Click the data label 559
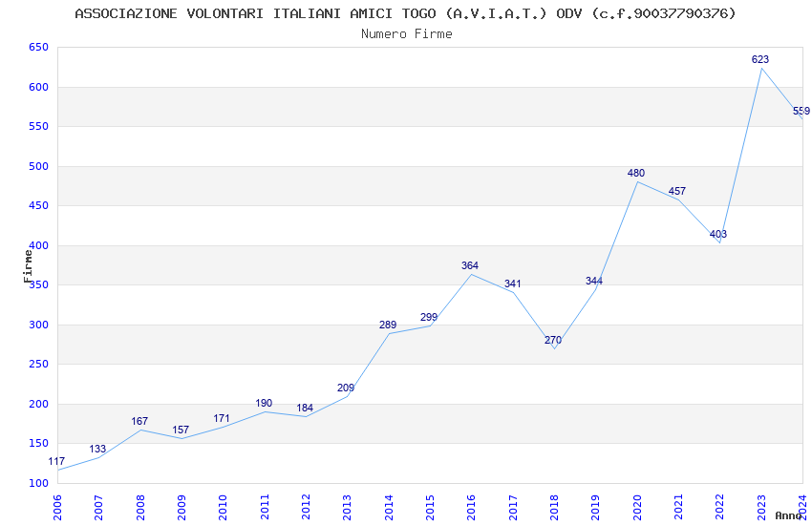Viewport: 812px width, 525px height. [x=801, y=112]
